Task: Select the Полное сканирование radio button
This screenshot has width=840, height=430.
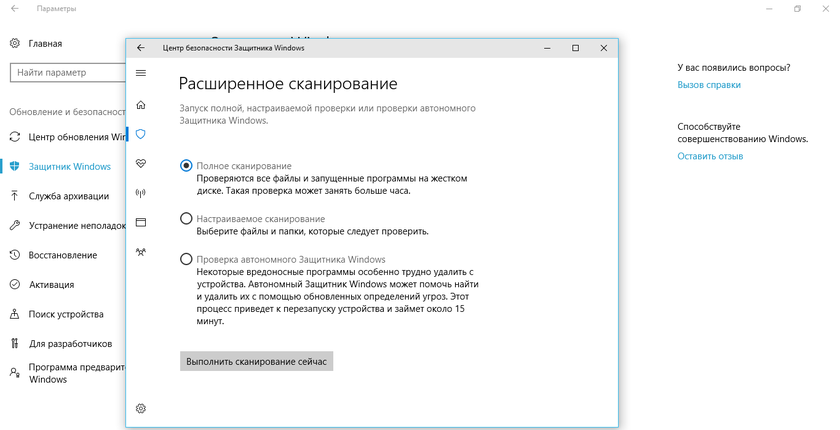Action: pos(186,165)
